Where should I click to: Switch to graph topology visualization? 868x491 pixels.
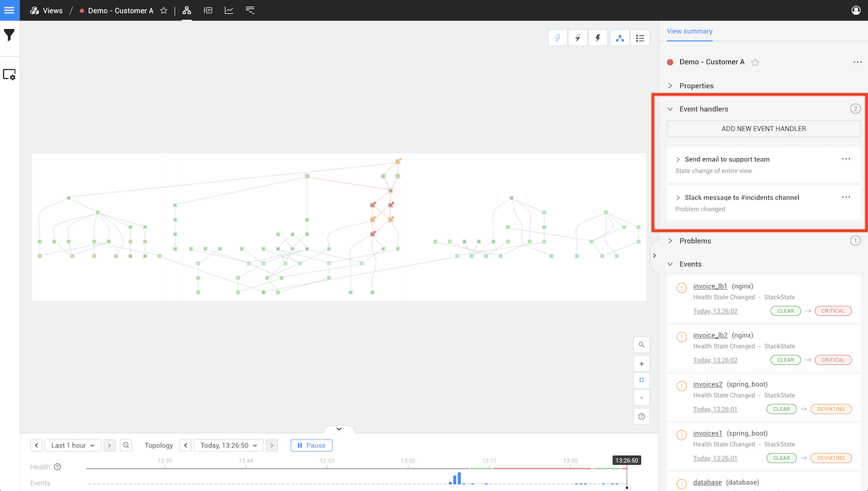point(620,38)
